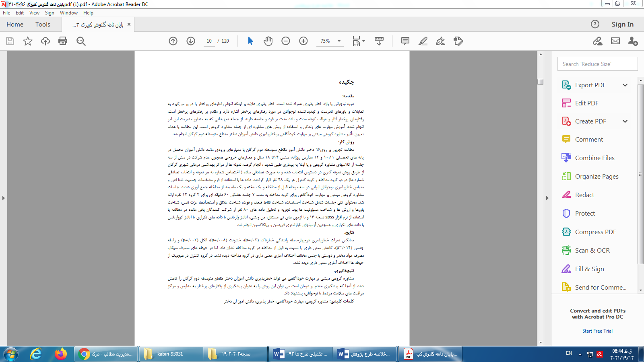Viewport: 644px width, 362px height.
Task: Switch to the Tools tab
Action: point(43,25)
